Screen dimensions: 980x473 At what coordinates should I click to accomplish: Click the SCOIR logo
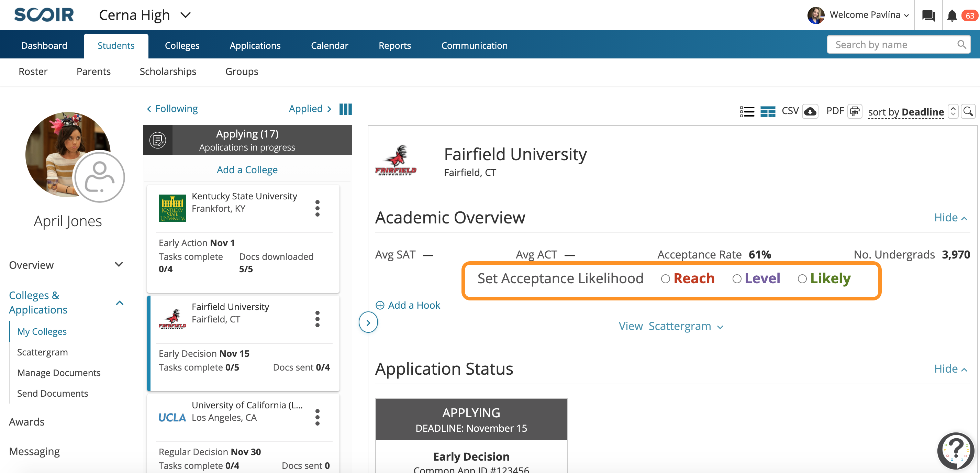coord(44,15)
